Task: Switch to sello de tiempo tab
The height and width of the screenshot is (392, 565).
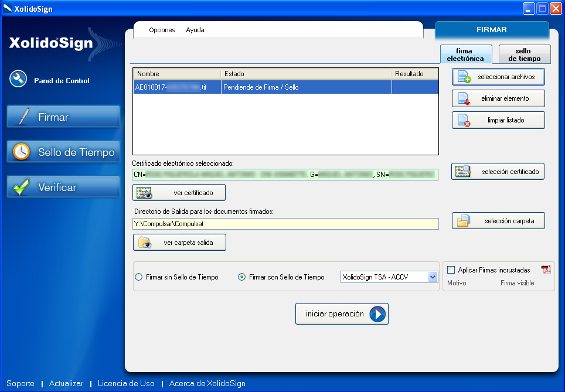Action: click(525, 54)
